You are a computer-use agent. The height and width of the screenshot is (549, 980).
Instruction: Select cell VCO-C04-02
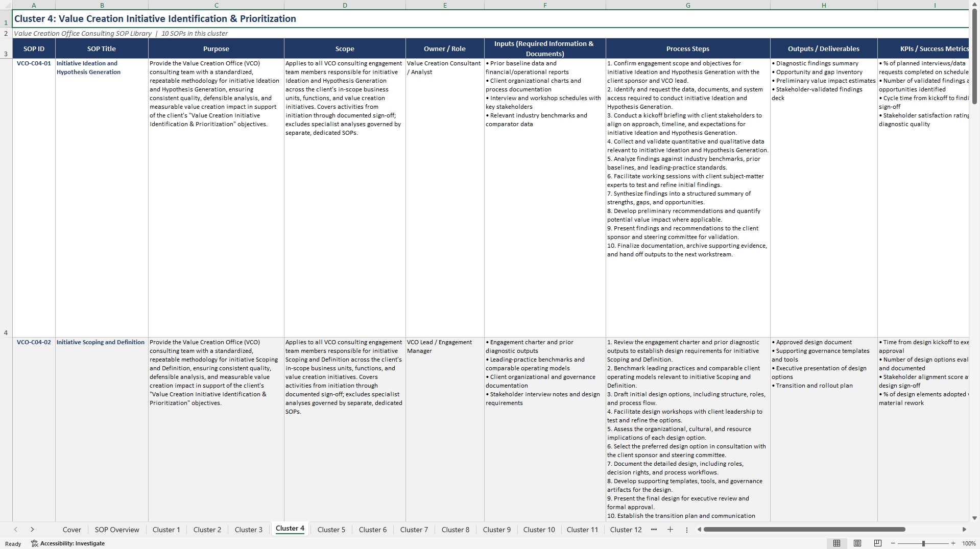(34, 429)
